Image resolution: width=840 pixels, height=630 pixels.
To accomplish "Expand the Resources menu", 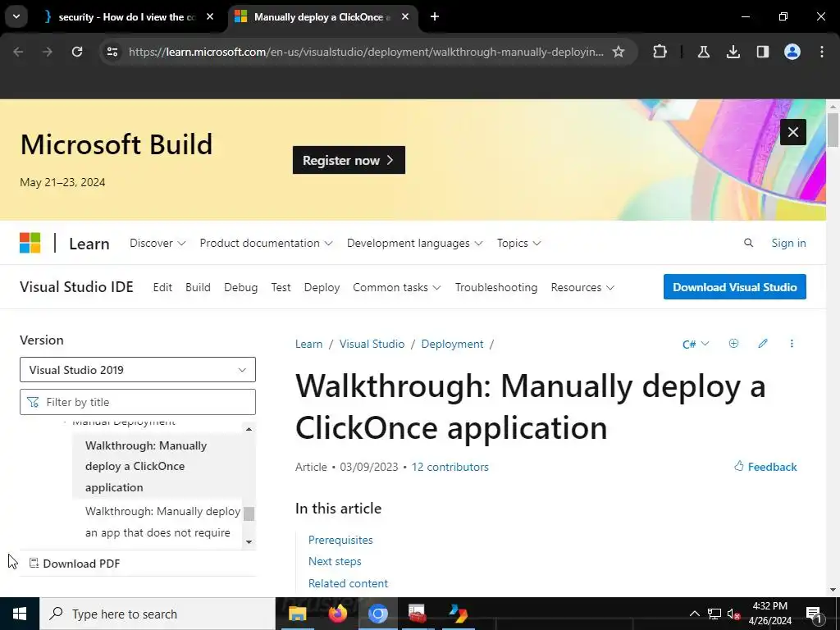I will [x=582, y=287].
